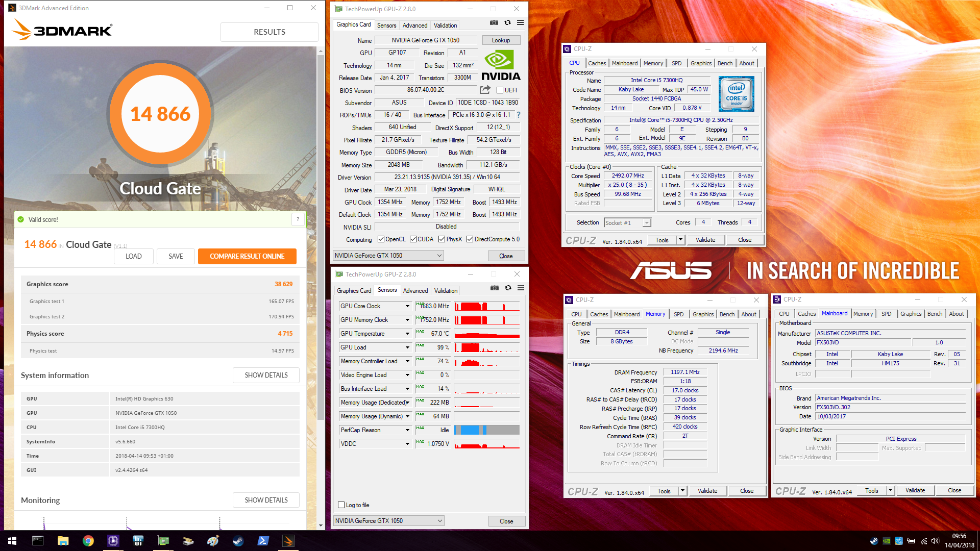The height and width of the screenshot is (551, 980).
Task: Open the Windows Start menu
Action: click(12, 541)
